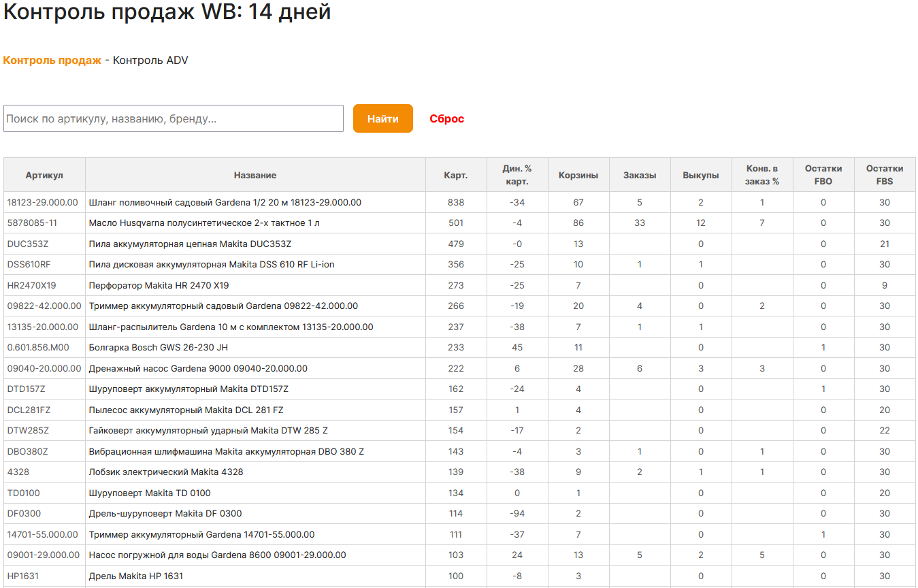918x588 pixels.
Task: Click Дрель Makita HP 1631 name
Action: (x=136, y=576)
